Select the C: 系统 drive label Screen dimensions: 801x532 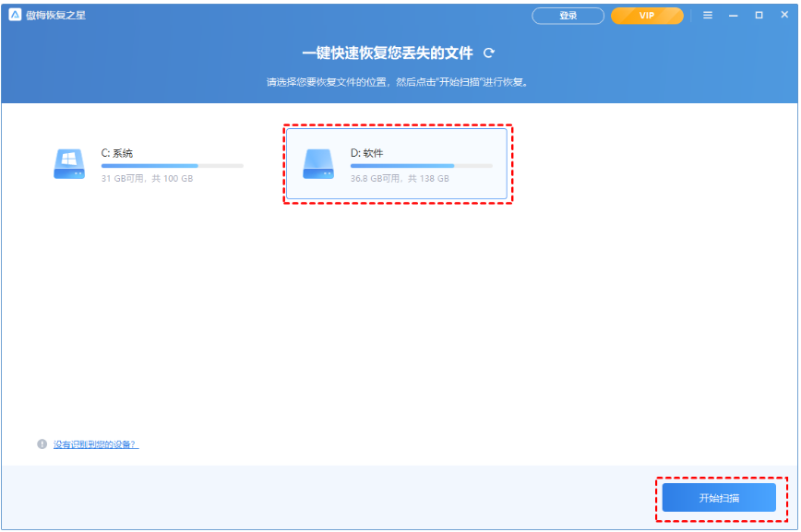point(117,153)
